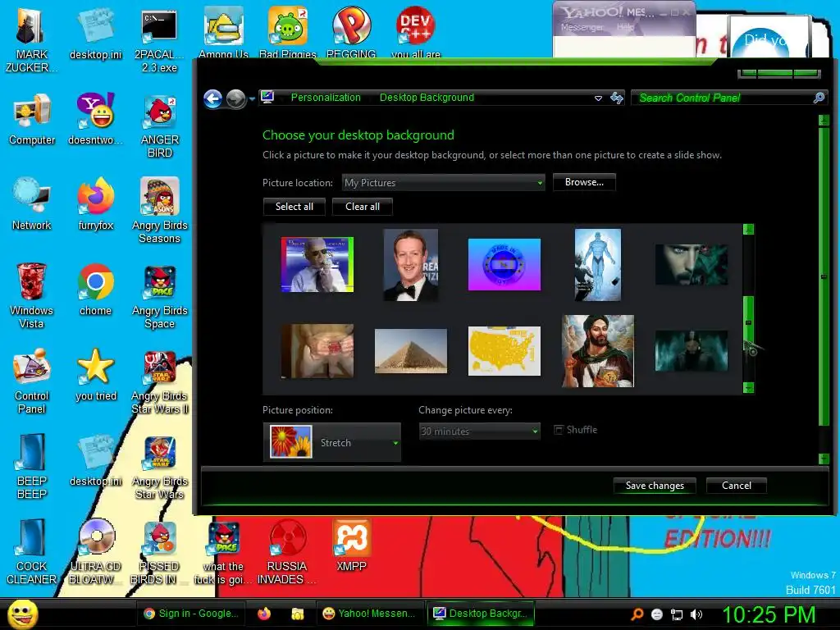
Task: Open the Change picture every dropdown
Action: [479, 431]
